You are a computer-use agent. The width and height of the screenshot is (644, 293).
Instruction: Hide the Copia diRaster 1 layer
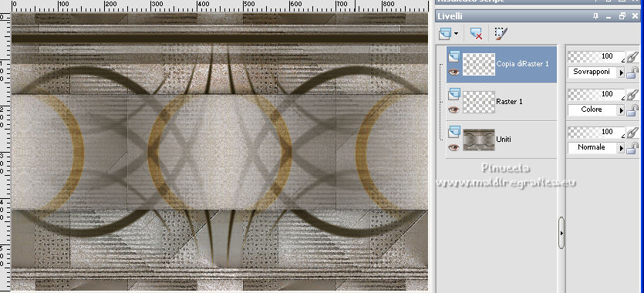[453, 72]
